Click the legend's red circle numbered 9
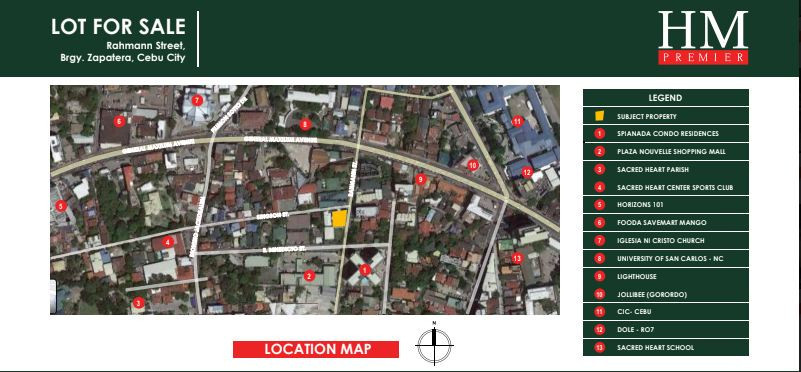This screenshot has height=372, width=801. pyautogui.click(x=599, y=276)
